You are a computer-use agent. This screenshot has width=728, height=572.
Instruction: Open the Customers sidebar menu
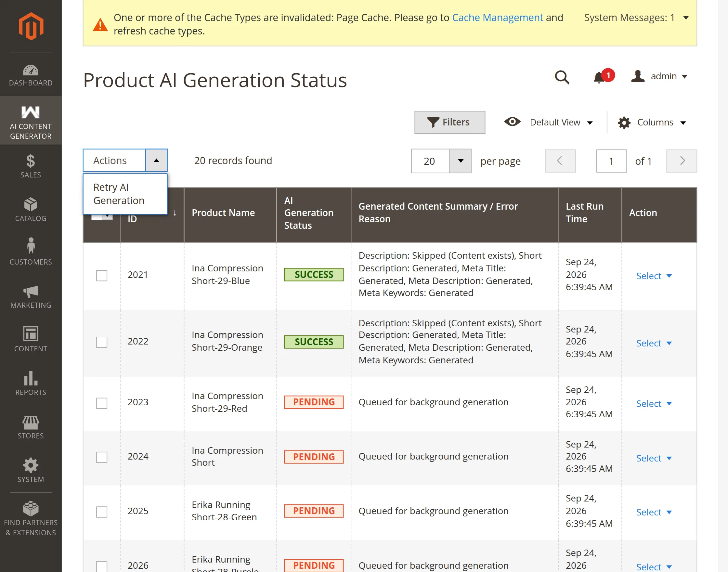coord(31,252)
